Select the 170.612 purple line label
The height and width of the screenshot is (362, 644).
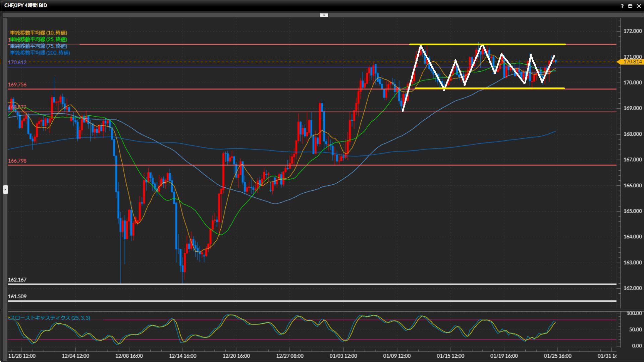tap(17, 63)
